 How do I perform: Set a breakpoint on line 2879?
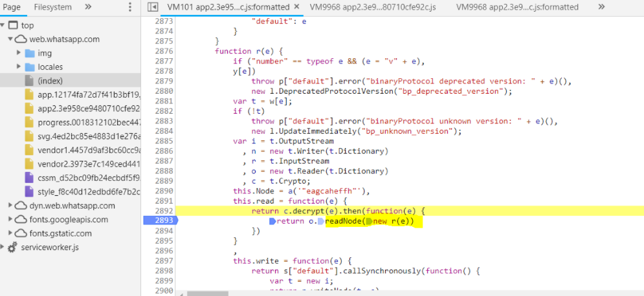click(x=164, y=81)
